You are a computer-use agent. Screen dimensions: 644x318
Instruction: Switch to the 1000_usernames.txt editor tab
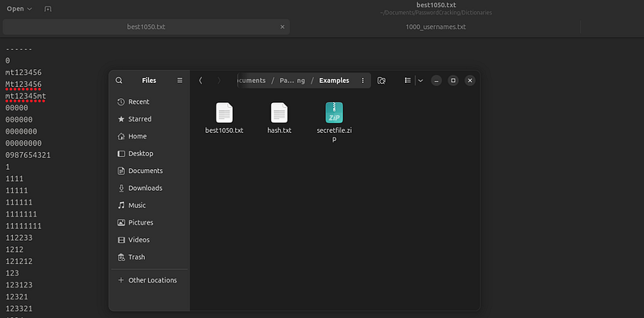[436, 27]
